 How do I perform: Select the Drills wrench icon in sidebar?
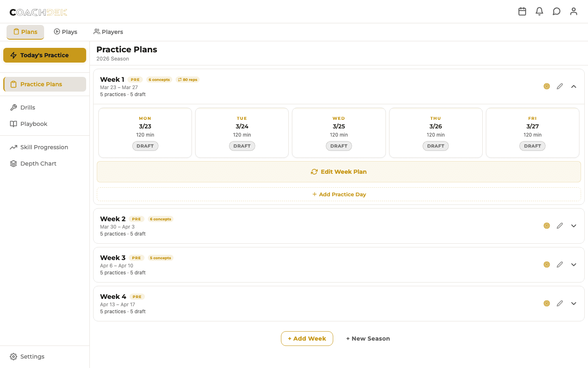click(x=13, y=107)
